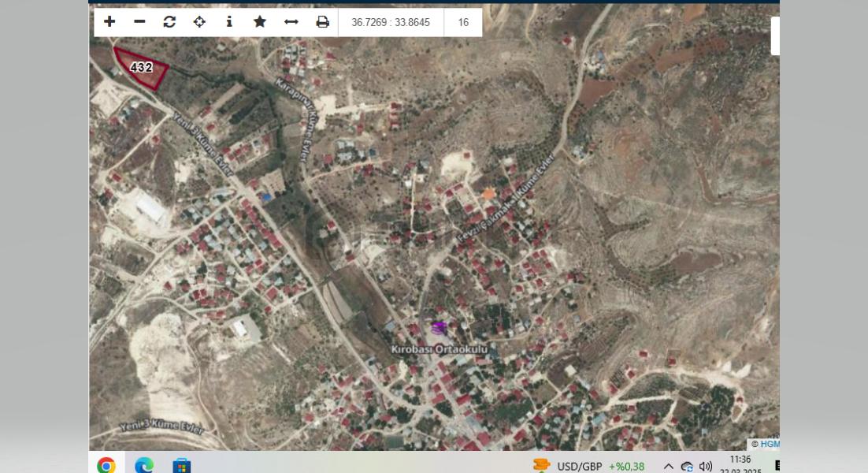The image size is (868, 473).
Task: Open Chrome from the taskbar
Action: 106,464
